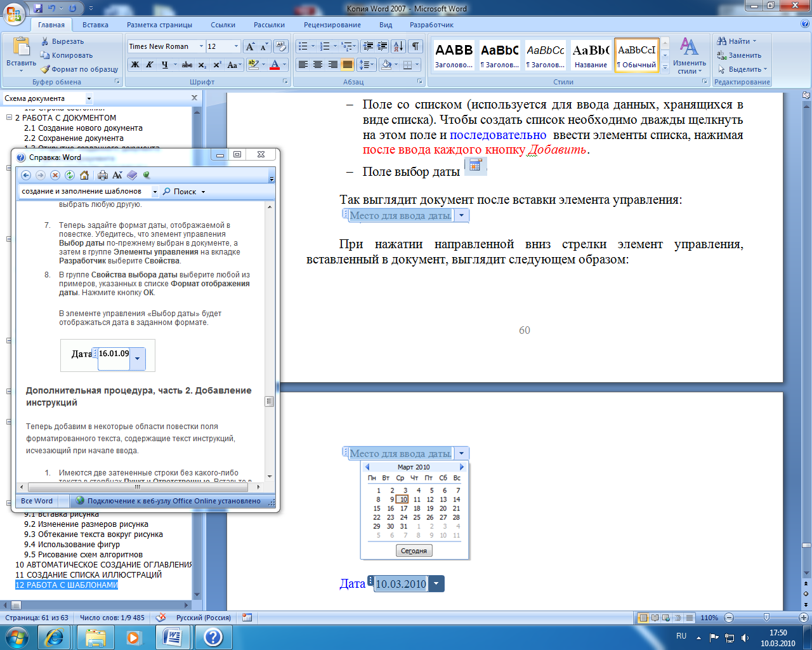Open the Times New Roman font dropdown
812x650 pixels.
click(x=201, y=46)
